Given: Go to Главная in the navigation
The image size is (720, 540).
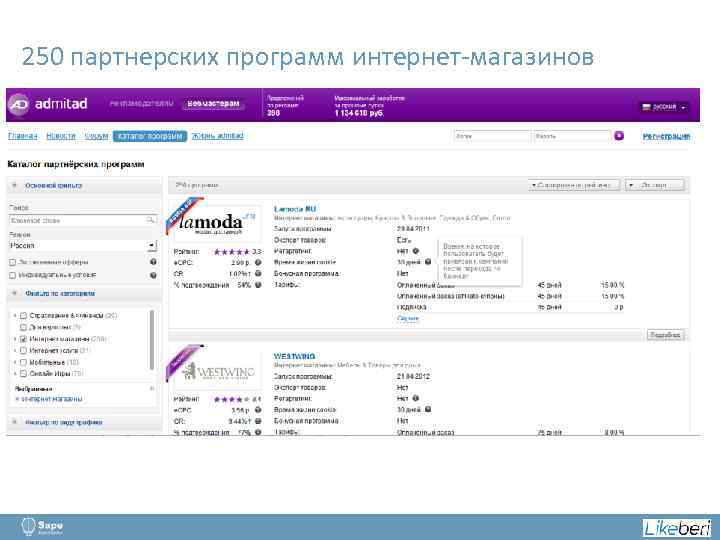Looking at the screenshot, I should point(22,136).
